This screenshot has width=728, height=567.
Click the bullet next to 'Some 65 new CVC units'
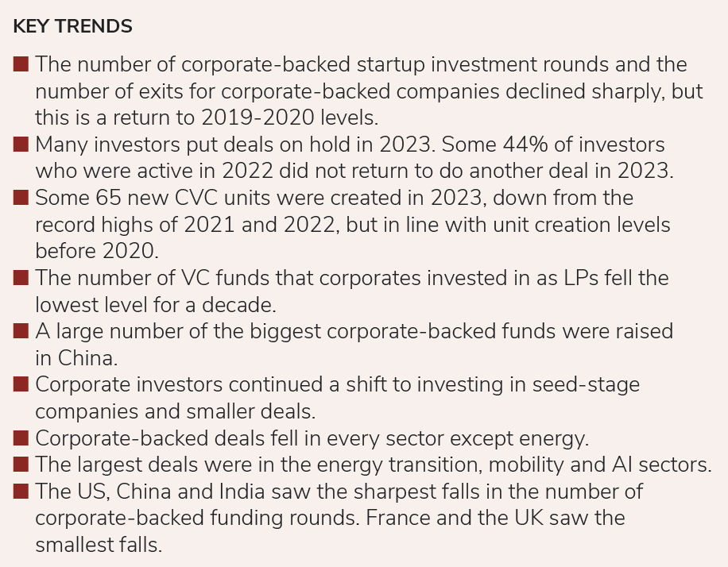coord(21,197)
